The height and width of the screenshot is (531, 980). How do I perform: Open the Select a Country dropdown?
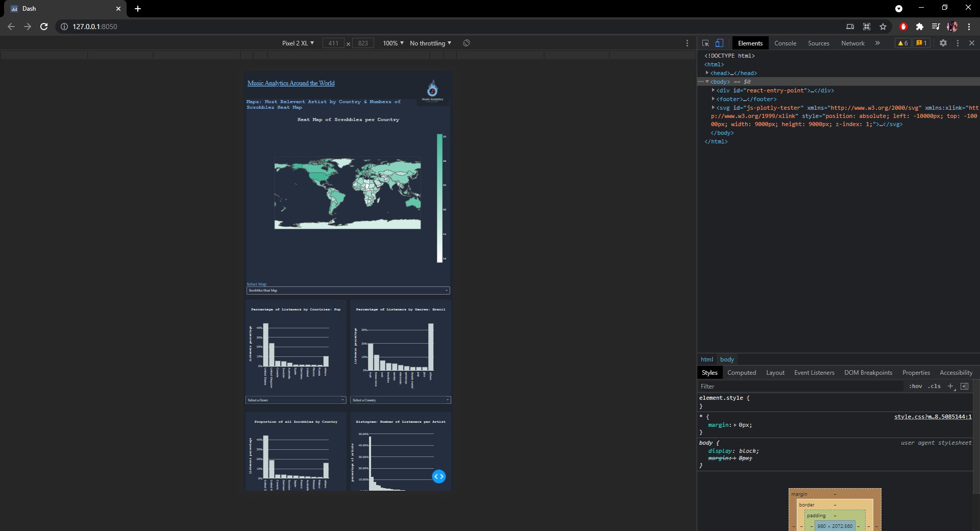pos(401,400)
